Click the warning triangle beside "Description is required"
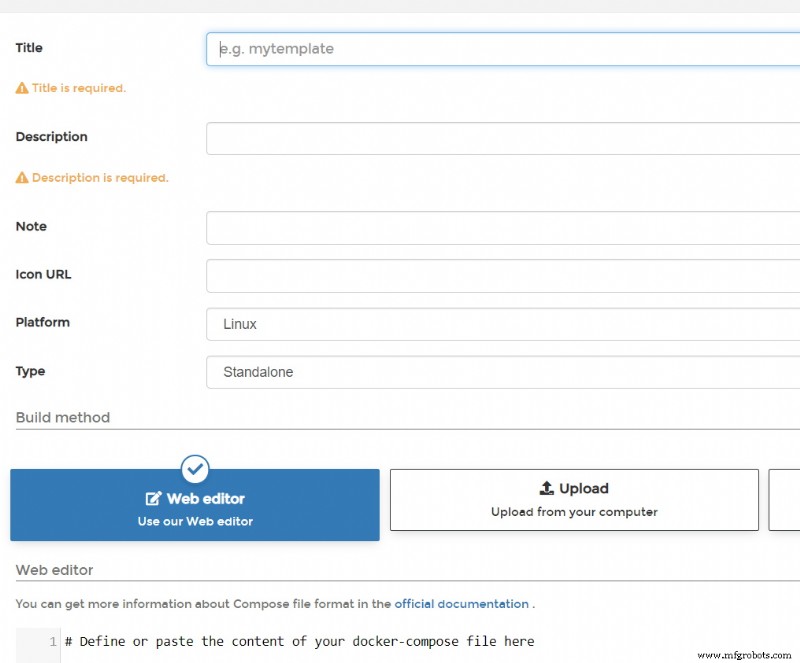 coord(20,177)
